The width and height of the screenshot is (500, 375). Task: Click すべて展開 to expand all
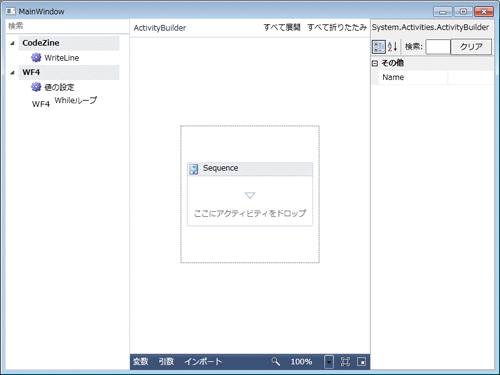pos(282,27)
